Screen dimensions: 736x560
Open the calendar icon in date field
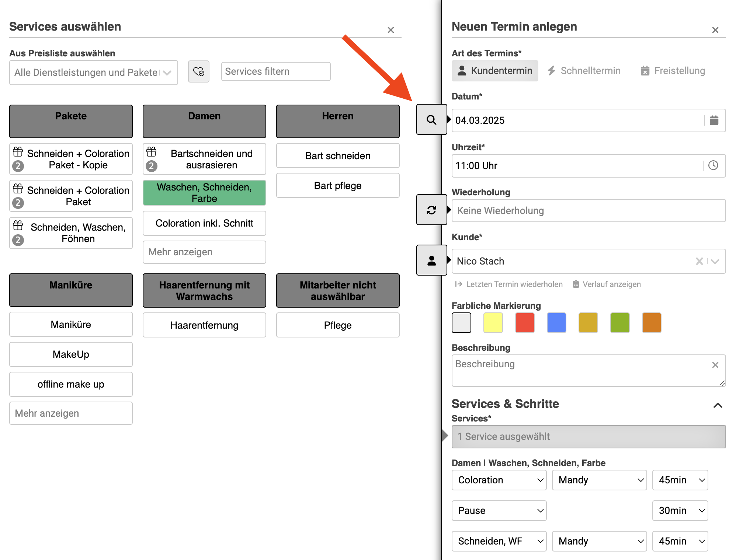(x=714, y=120)
